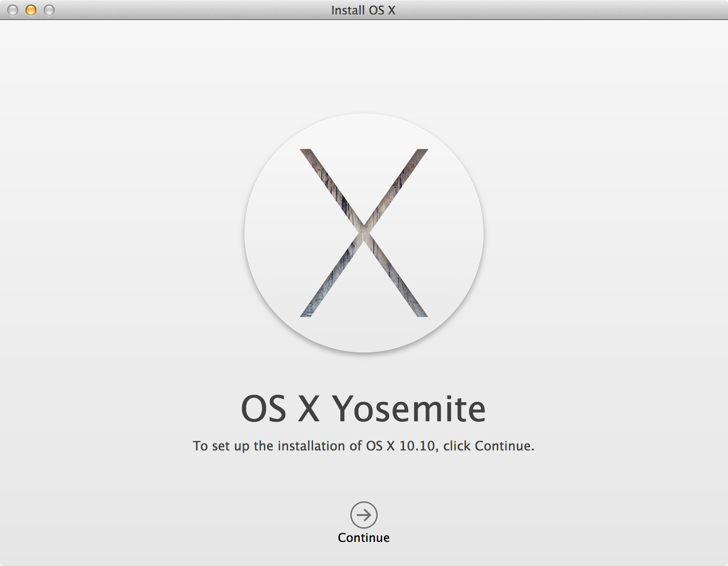Minimize the Install OS X window
The height and width of the screenshot is (566, 728).
pos(31,10)
